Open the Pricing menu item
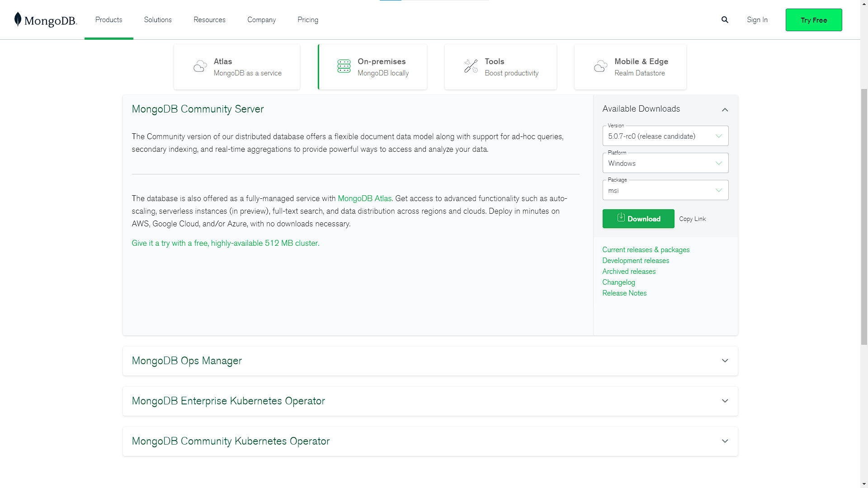The height and width of the screenshot is (488, 868). click(308, 20)
